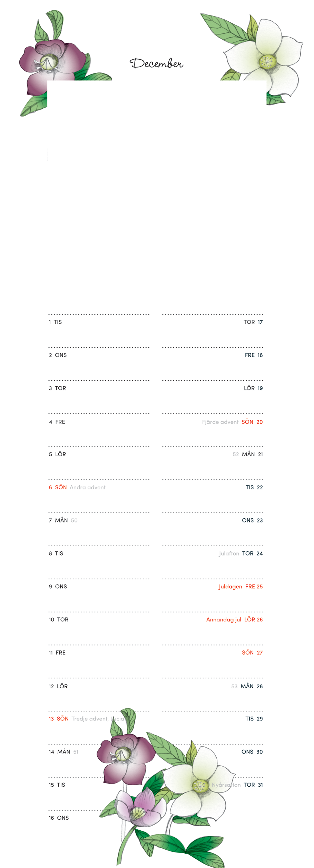Select the ONS 30 date entry
Image resolution: width=314 pixels, height=868 pixels.
pyautogui.click(x=252, y=752)
